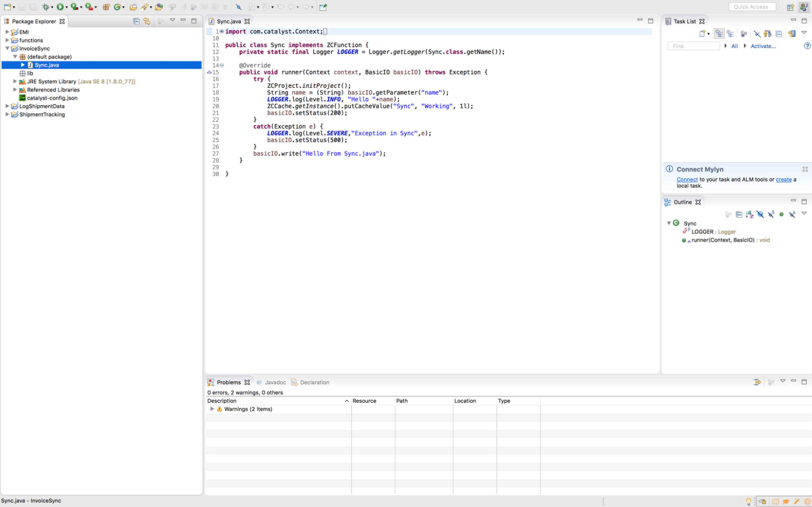Toggle Hide Local Types in Outline

(x=792, y=214)
